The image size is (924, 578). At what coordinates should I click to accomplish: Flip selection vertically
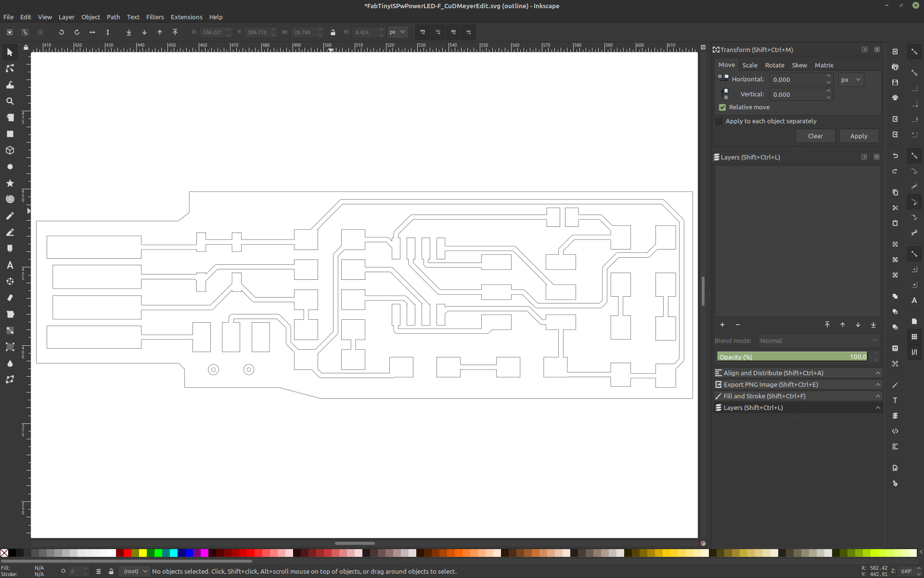[x=108, y=32]
